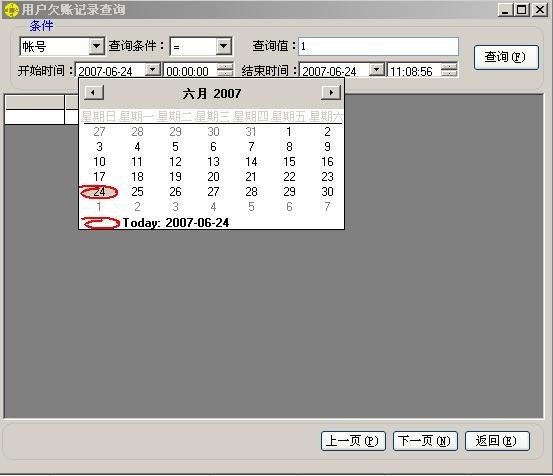Viewport: 553px width, 476px height.
Task: Pick June 30 in the calendar
Action: 327,192
